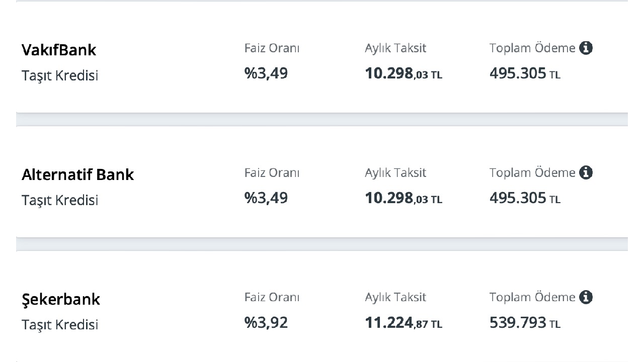Screen dimensions: 644x362
Task: Click Alternatif Bank total payment 495.305 TL
Action: tap(525, 199)
